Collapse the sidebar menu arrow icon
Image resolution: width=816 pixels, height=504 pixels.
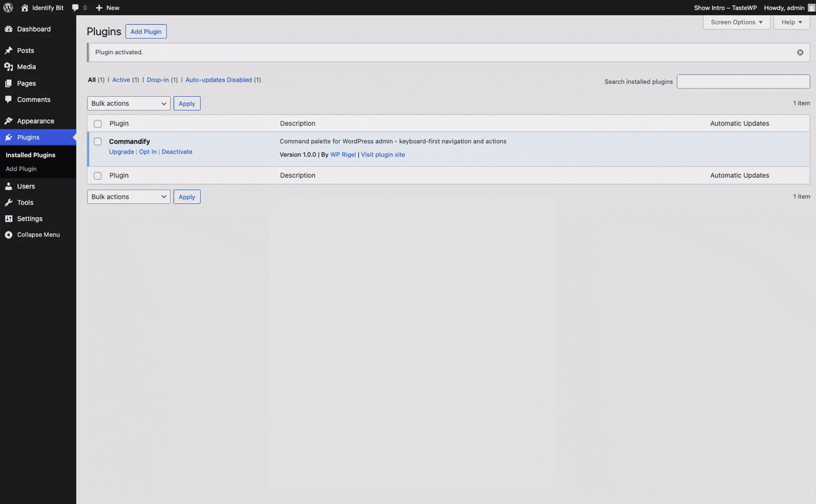(x=8, y=234)
